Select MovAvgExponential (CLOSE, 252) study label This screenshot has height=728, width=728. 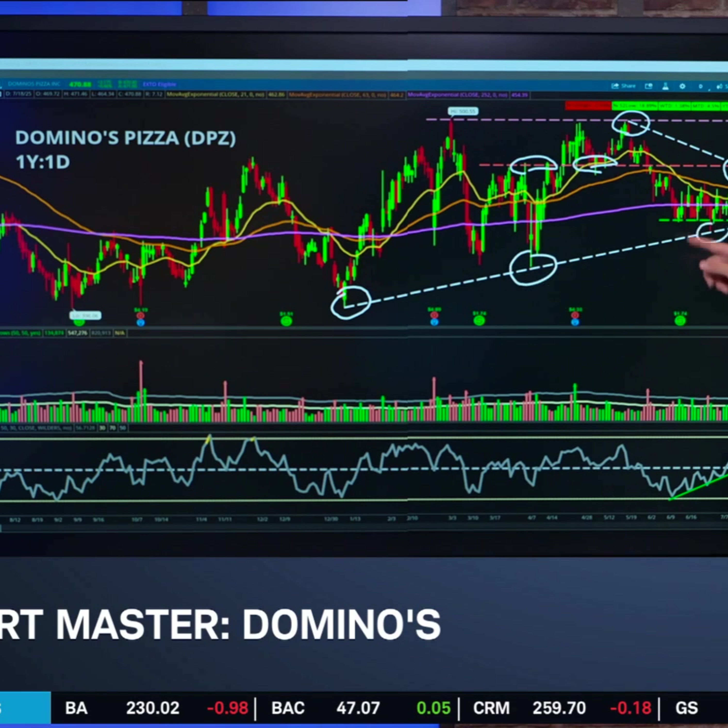tap(457, 95)
